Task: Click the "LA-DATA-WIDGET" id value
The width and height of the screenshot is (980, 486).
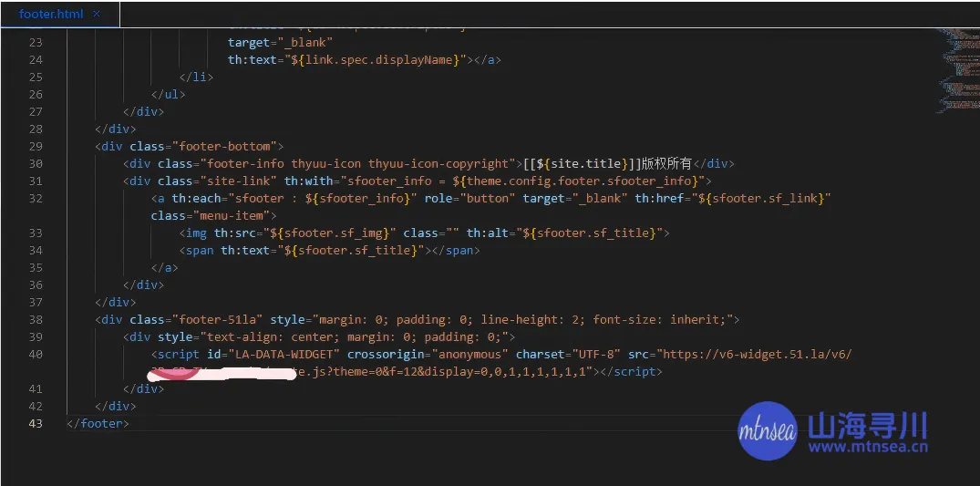Action: click(x=284, y=355)
